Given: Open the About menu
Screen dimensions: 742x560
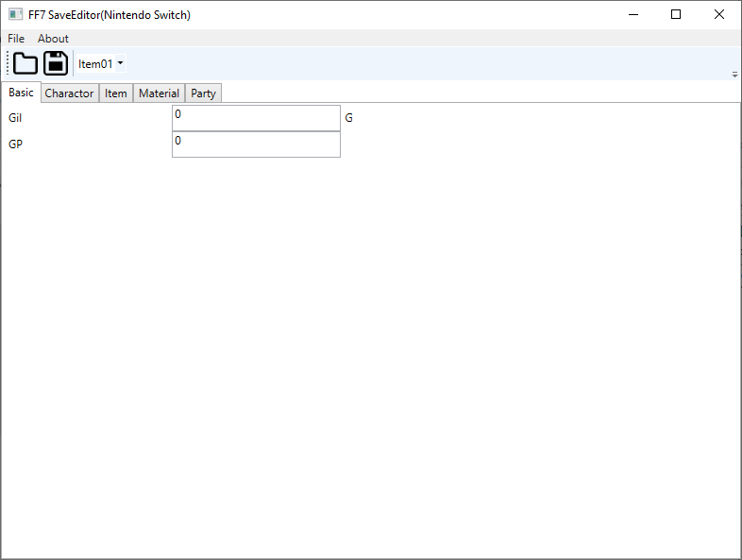Looking at the screenshot, I should (53, 39).
